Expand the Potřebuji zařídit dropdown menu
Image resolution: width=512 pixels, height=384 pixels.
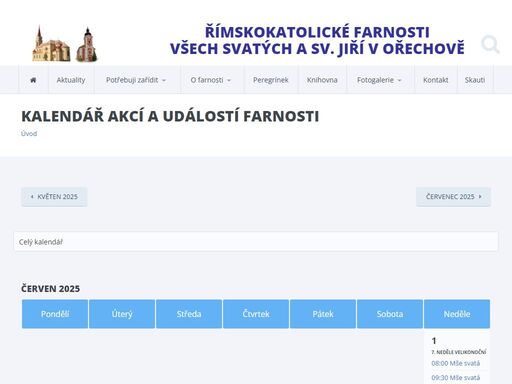136,80
